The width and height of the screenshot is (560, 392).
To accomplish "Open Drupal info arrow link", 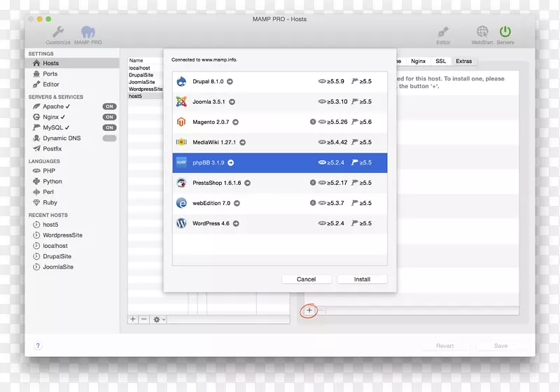I will click(230, 82).
